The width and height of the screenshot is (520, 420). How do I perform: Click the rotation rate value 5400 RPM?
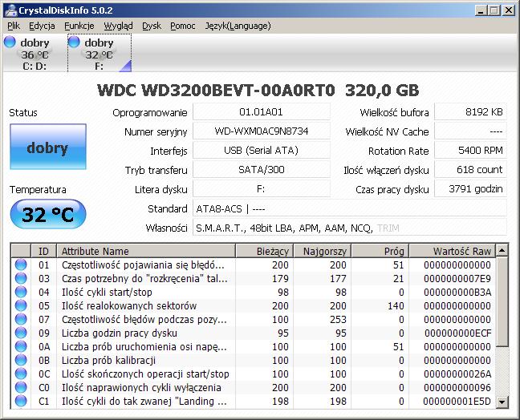pos(470,151)
